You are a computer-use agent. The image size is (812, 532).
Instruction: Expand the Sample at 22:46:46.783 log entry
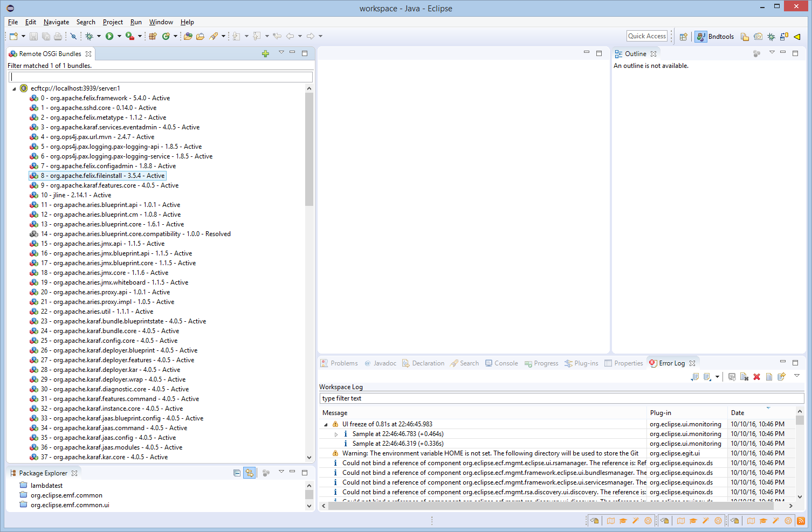coord(336,434)
